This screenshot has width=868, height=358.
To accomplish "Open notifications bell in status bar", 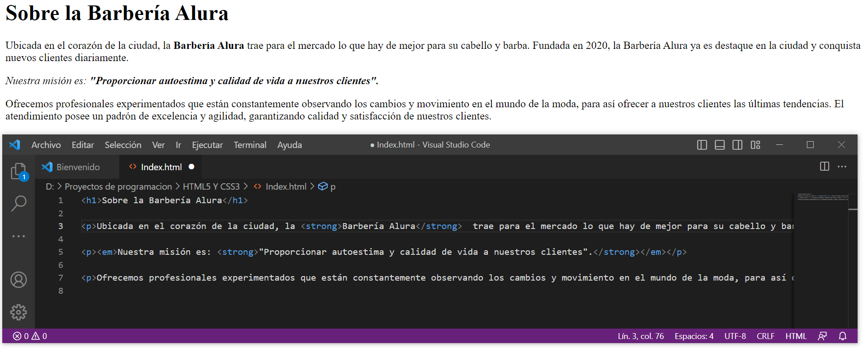I will click(843, 336).
